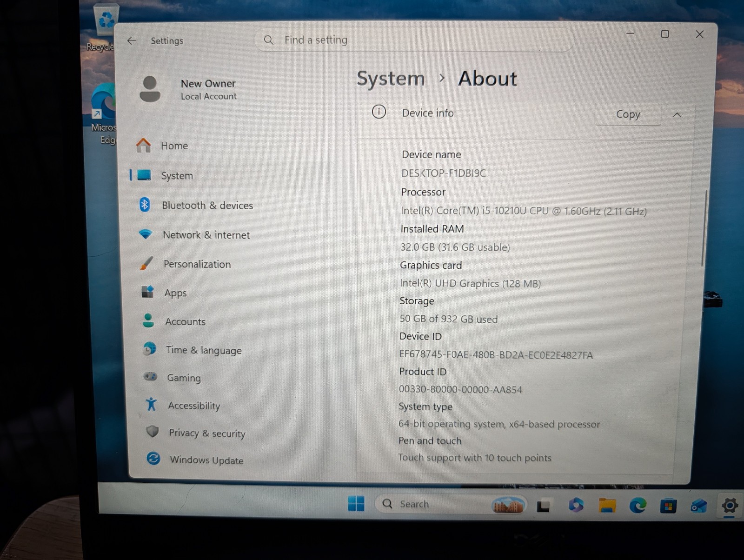The width and height of the screenshot is (744, 560).
Task: Click the magnifier icon in Settings search box
Action: pyautogui.click(x=269, y=40)
